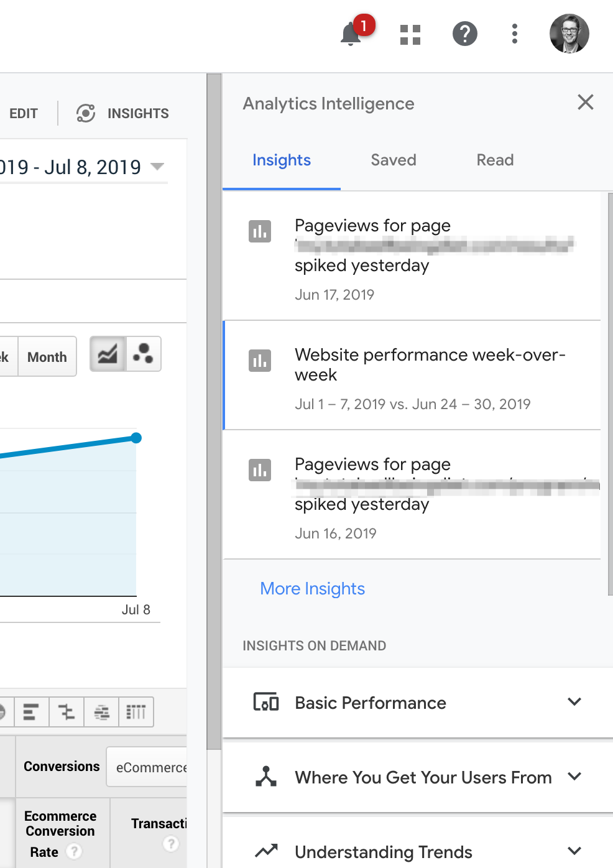The height and width of the screenshot is (868, 613).
Task: Click help icon next to Ecommerce Conversion Rate
Action: [74, 851]
